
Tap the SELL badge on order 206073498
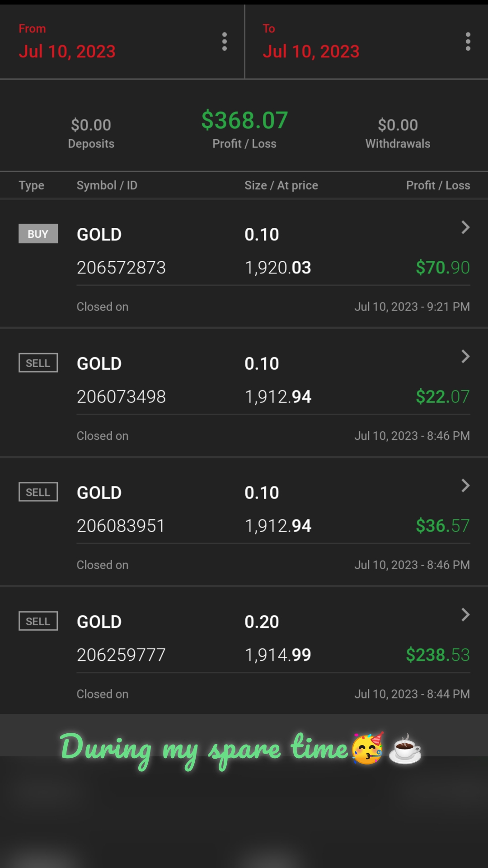[38, 363]
